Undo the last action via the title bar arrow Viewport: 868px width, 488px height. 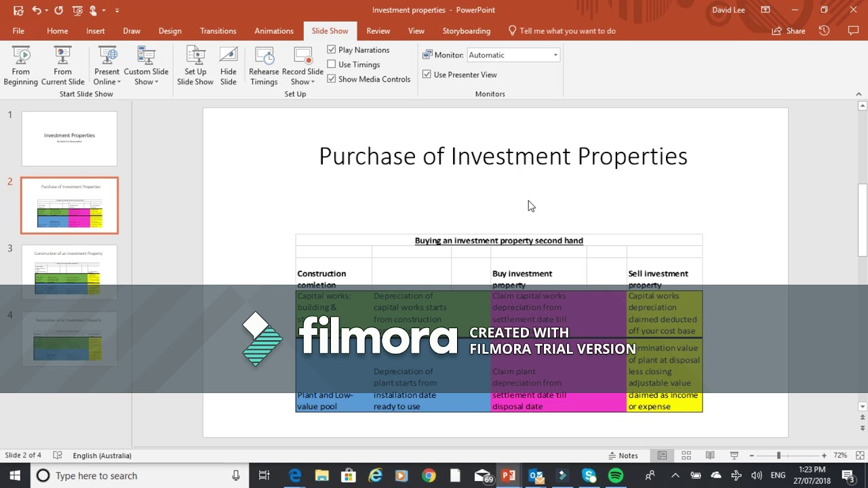click(37, 10)
